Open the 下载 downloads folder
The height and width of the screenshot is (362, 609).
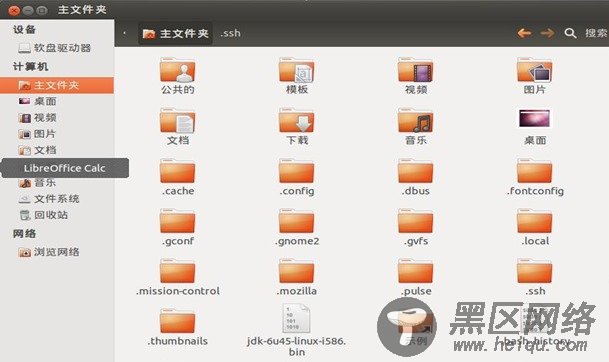click(x=297, y=126)
